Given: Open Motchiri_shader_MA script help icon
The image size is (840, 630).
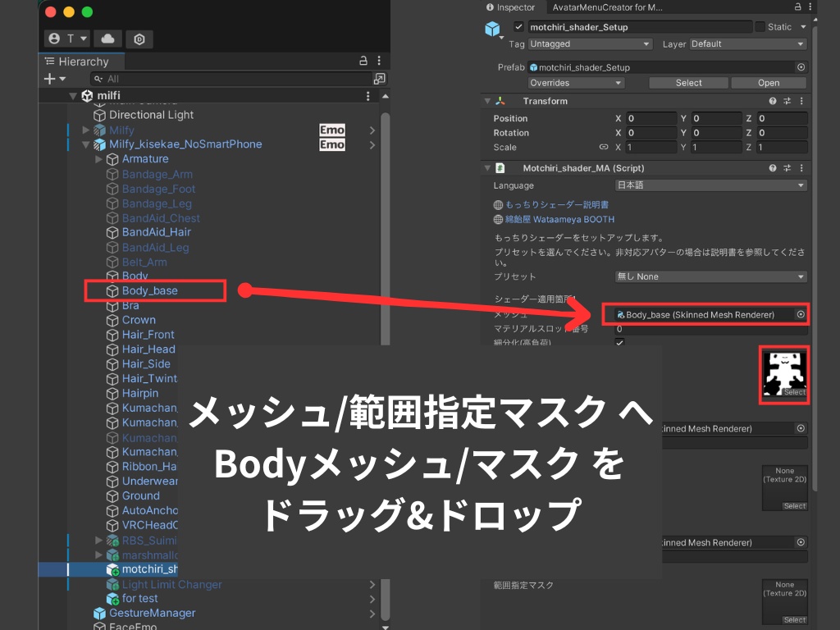Looking at the screenshot, I should click(x=773, y=168).
